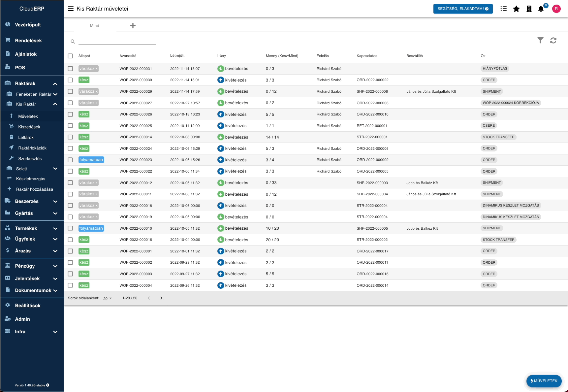Refresh the operations list
Image resolution: width=568 pixels, height=392 pixels.
click(553, 40)
